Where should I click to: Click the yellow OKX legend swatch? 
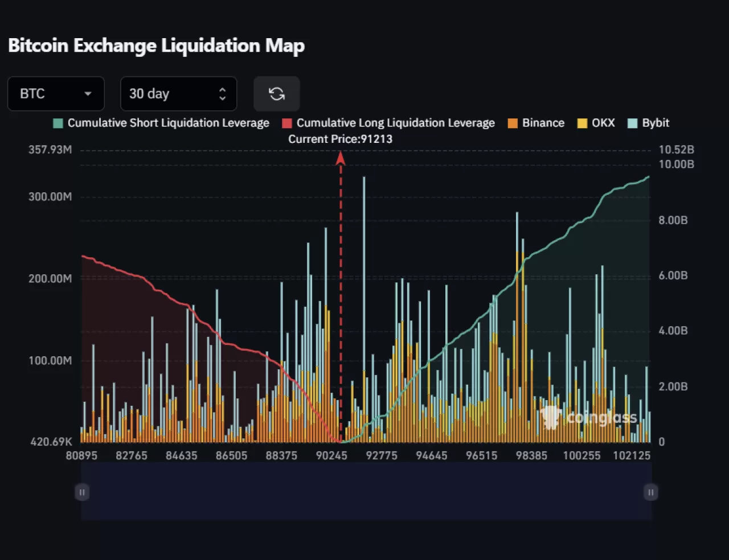click(x=582, y=123)
